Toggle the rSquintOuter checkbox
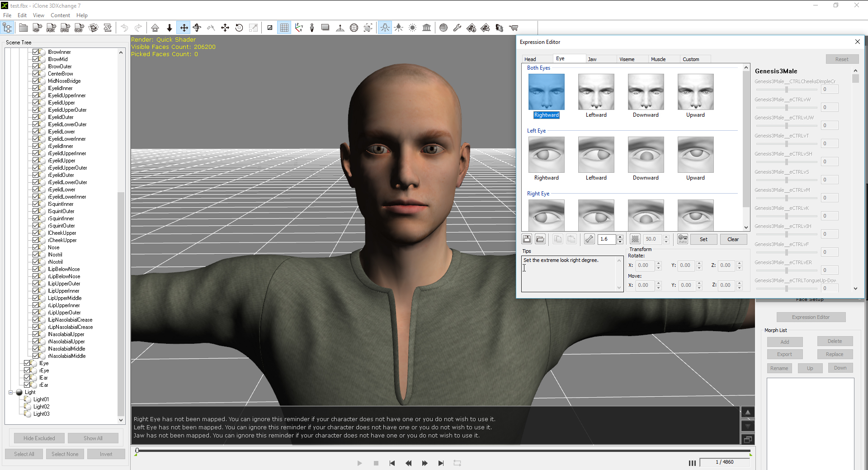868x470 pixels. pos(36,226)
